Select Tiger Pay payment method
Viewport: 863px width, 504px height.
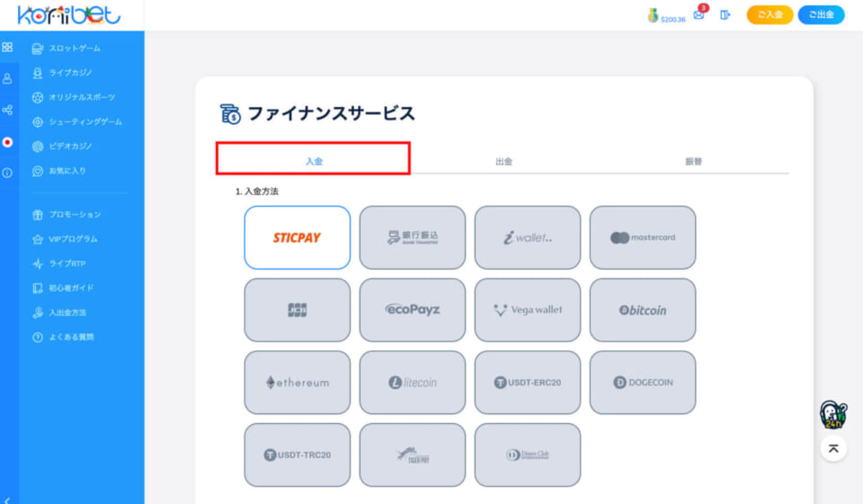pyautogui.click(x=413, y=455)
